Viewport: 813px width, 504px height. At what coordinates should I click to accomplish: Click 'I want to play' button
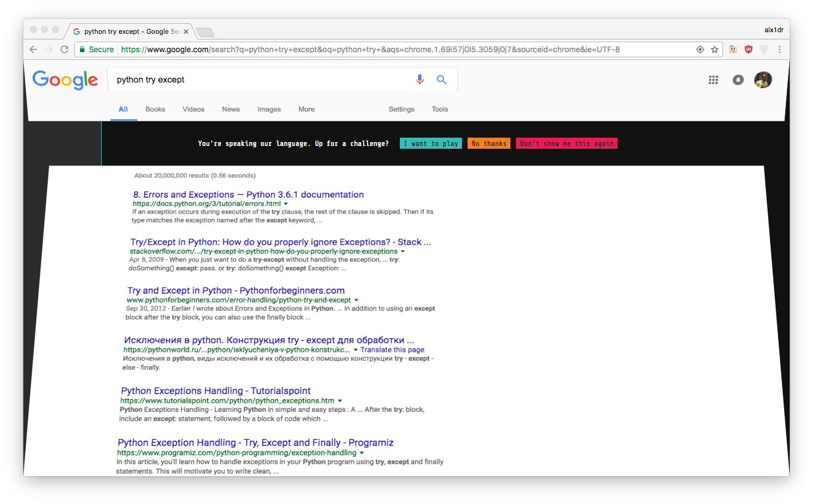431,143
